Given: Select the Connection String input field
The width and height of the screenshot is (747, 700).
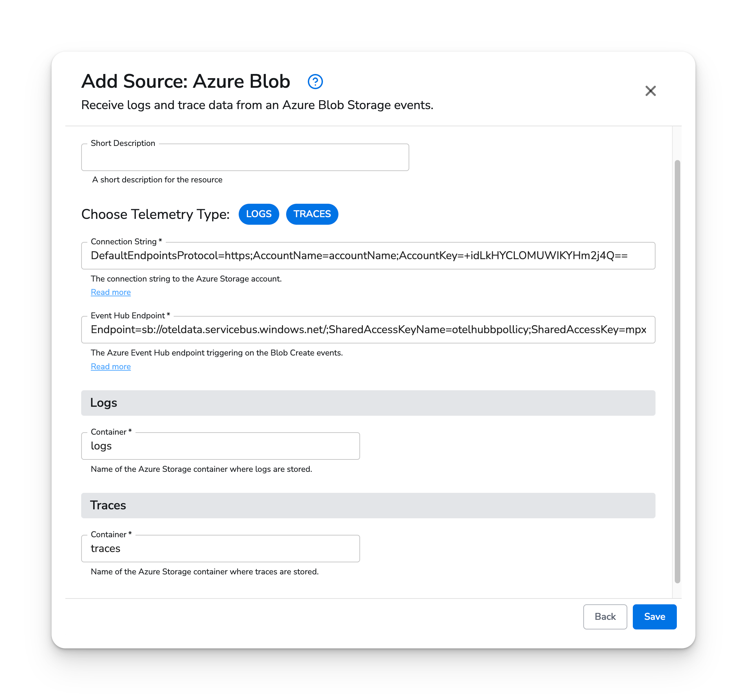Looking at the screenshot, I should click(368, 255).
